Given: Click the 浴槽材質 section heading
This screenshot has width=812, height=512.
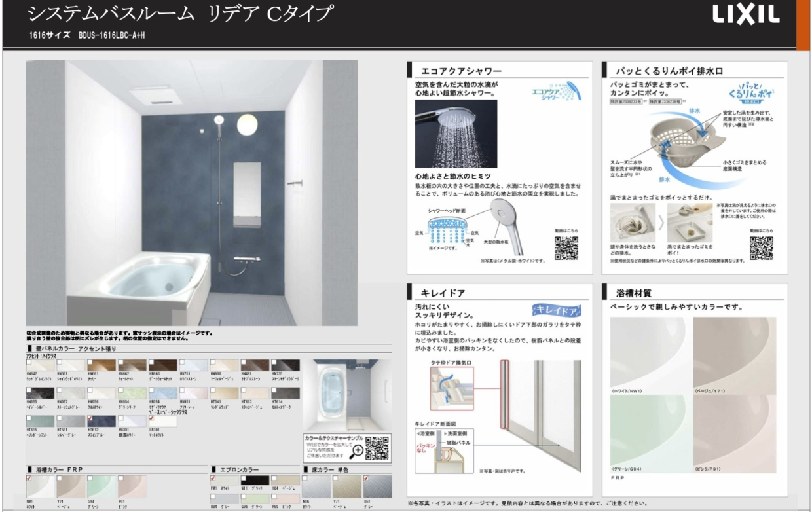Looking at the screenshot, I should pos(634,293).
